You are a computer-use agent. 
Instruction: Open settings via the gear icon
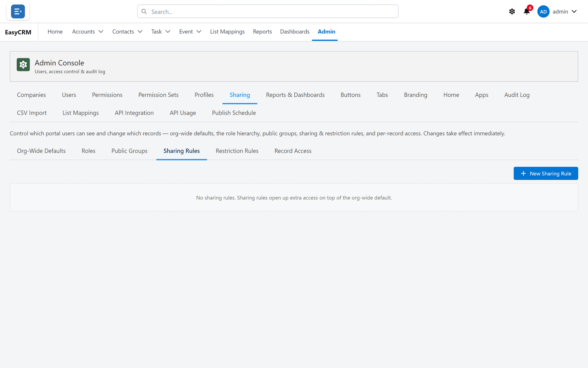(512, 11)
